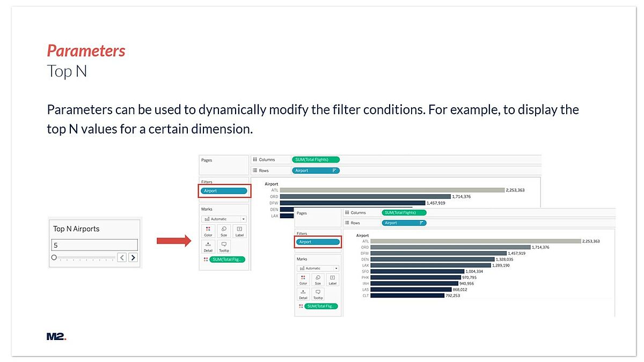
Task: Click the right arrow of Top N Airports control
Action: pyautogui.click(x=133, y=257)
